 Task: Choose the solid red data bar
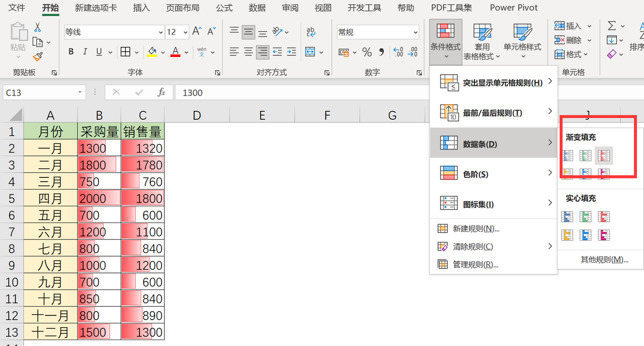pos(604,217)
